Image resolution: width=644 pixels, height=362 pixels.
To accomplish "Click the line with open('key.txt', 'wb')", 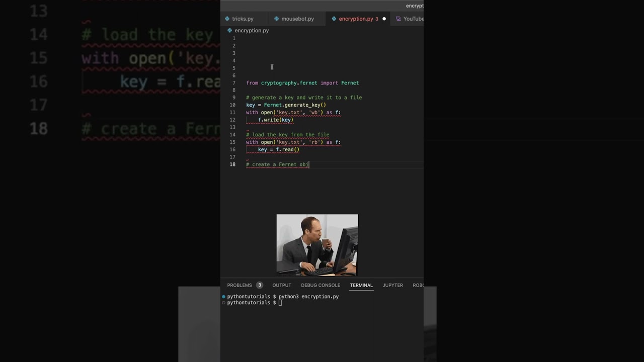I will click(x=293, y=113).
